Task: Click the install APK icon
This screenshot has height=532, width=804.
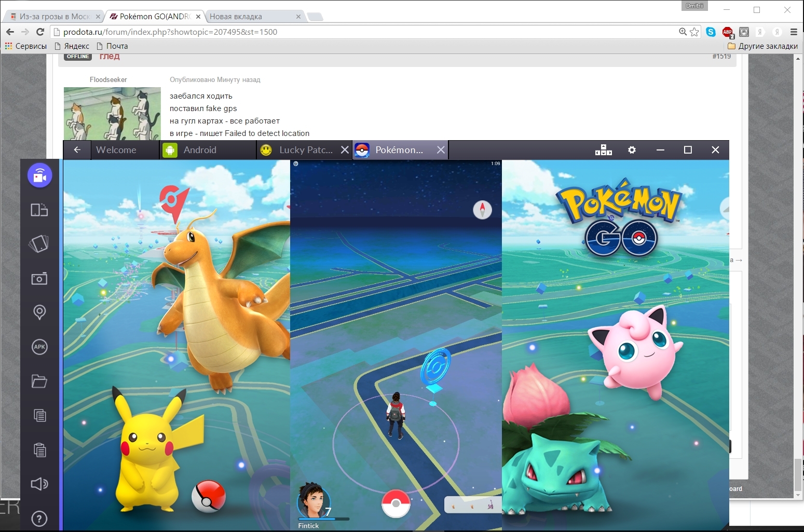Action: click(39, 347)
